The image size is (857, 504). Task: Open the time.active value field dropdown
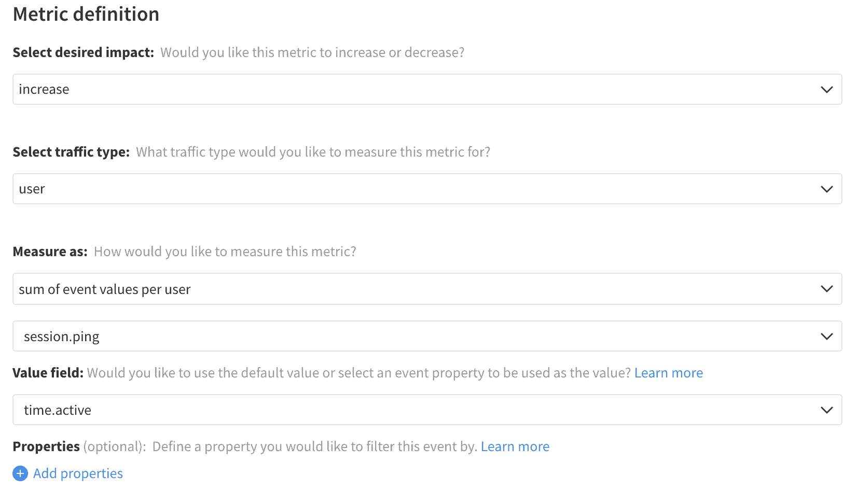(x=427, y=410)
